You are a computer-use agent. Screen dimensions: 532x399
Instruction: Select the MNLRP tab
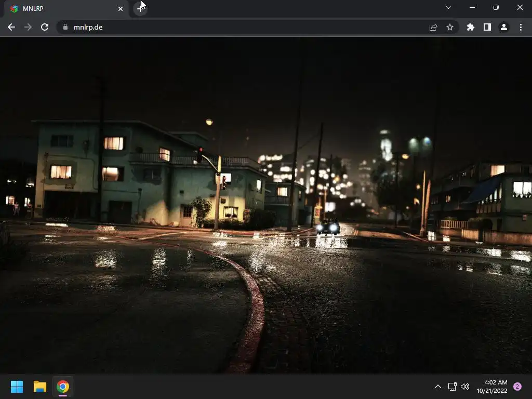[66, 9]
